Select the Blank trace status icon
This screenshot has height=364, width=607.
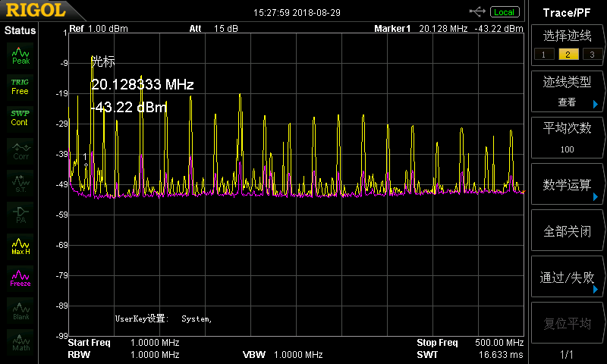(20, 310)
